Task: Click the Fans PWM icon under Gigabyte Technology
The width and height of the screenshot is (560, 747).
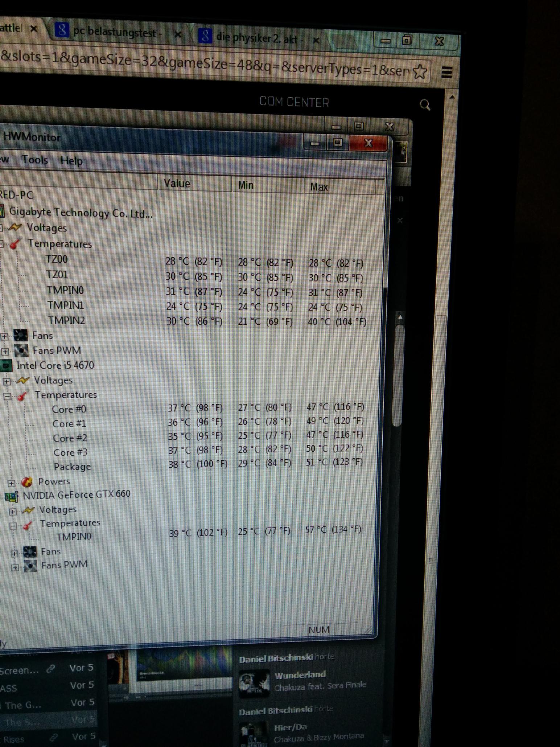Action: [x=21, y=350]
